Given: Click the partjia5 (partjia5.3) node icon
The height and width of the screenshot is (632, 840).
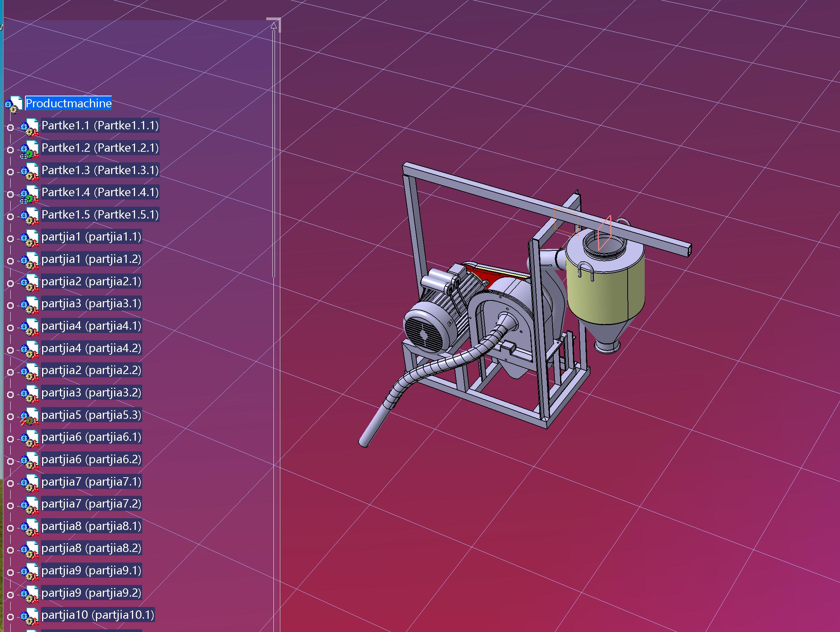Looking at the screenshot, I should tap(30, 416).
